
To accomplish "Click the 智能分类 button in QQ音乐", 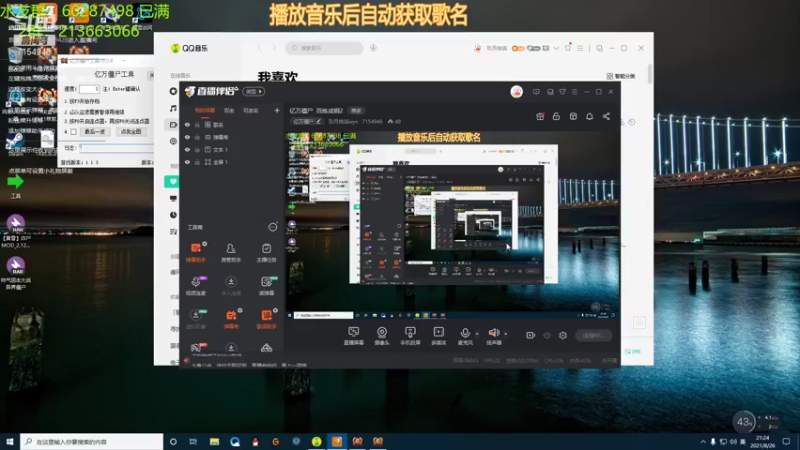I will pos(621,76).
